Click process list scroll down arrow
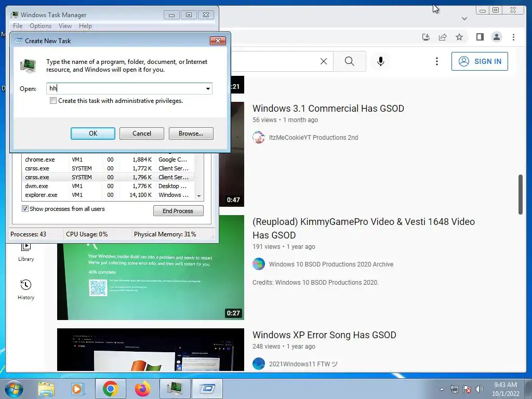Screen dimensions: 532x399 pyautogui.click(x=199, y=196)
